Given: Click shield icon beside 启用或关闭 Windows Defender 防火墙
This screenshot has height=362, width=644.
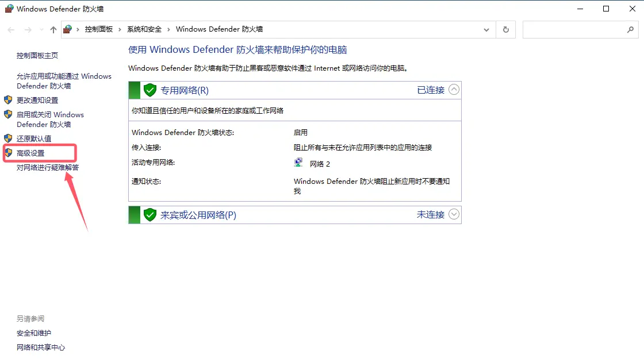Looking at the screenshot, I should tap(8, 114).
